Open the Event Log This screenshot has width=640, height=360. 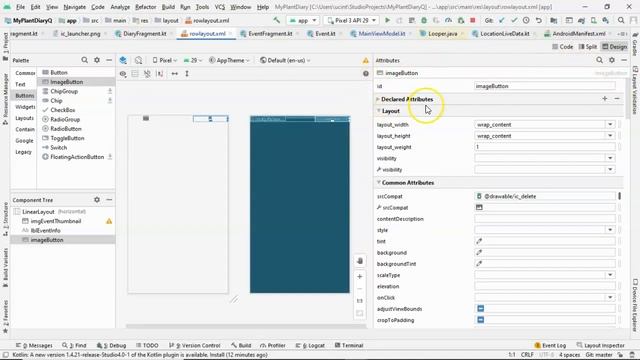(x=550, y=345)
